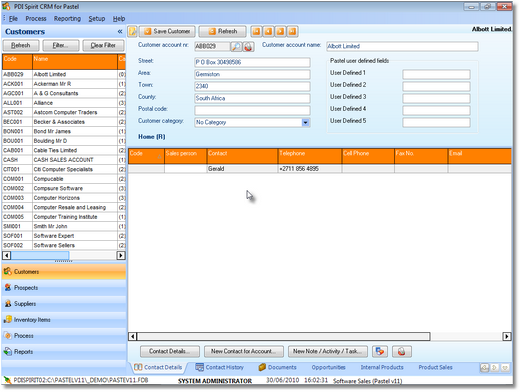The height and width of the screenshot is (392, 520).
Task: Click the edit note icon left of Save Customer
Action: [x=132, y=31]
